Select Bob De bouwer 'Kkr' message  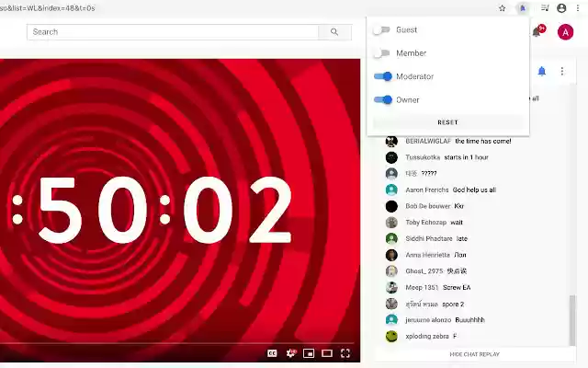459,206
